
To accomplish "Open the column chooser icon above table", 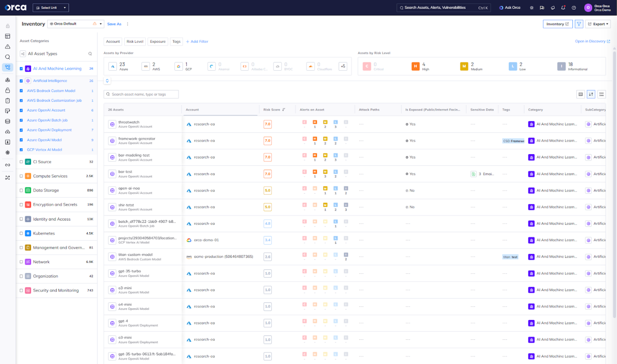I will click(581, 94).
